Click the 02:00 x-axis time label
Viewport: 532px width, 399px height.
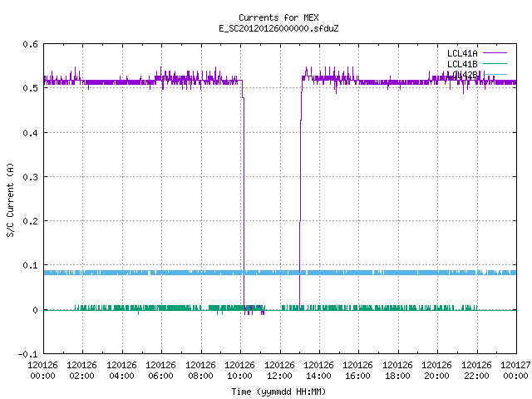pyautogui.click(x=81, y=376)
